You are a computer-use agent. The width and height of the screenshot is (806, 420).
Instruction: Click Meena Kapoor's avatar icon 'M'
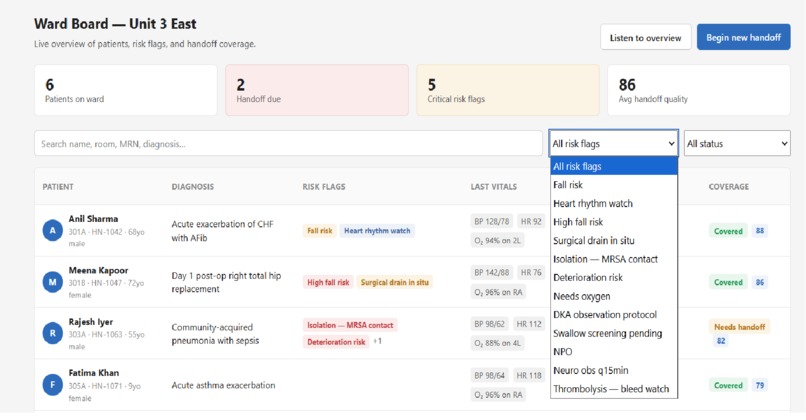pos(52,282)
